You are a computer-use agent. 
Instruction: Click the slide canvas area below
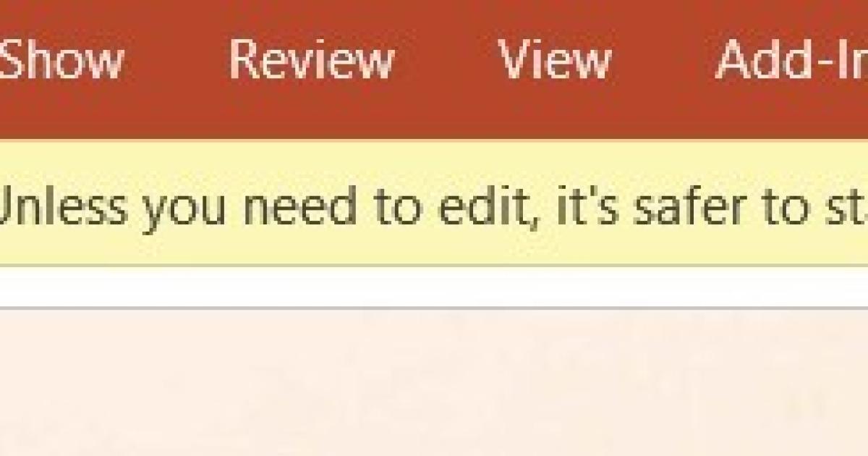point(434,384)
